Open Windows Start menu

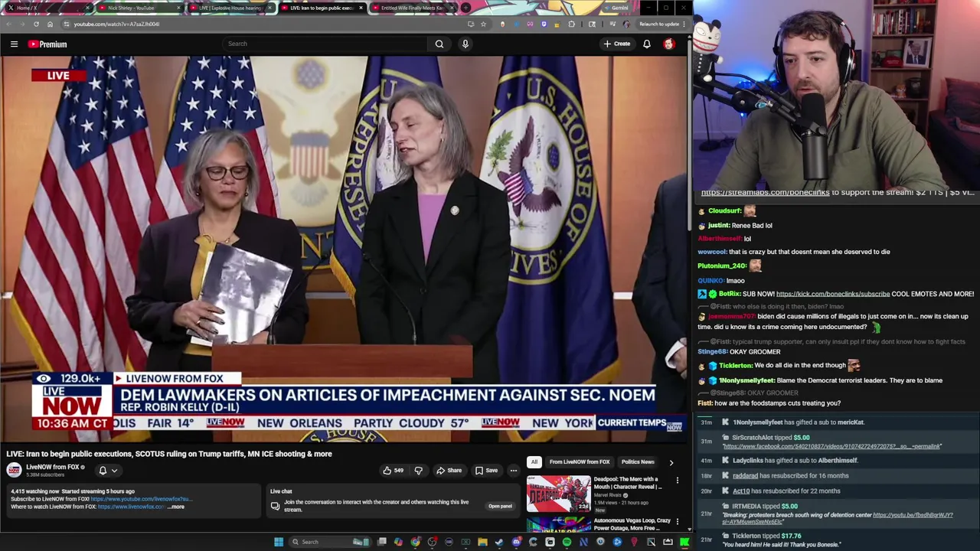coord(279,542)
